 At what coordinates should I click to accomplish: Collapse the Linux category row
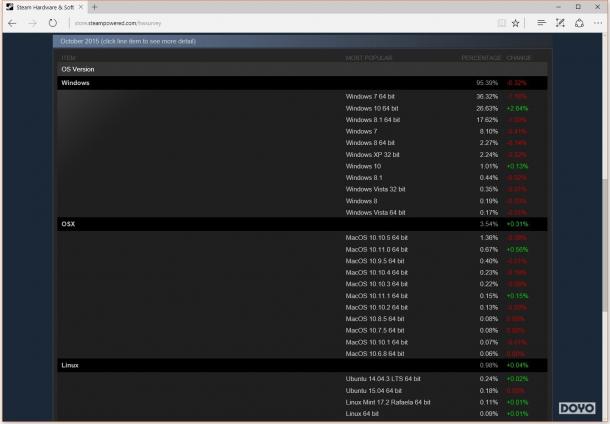point(302,365)
